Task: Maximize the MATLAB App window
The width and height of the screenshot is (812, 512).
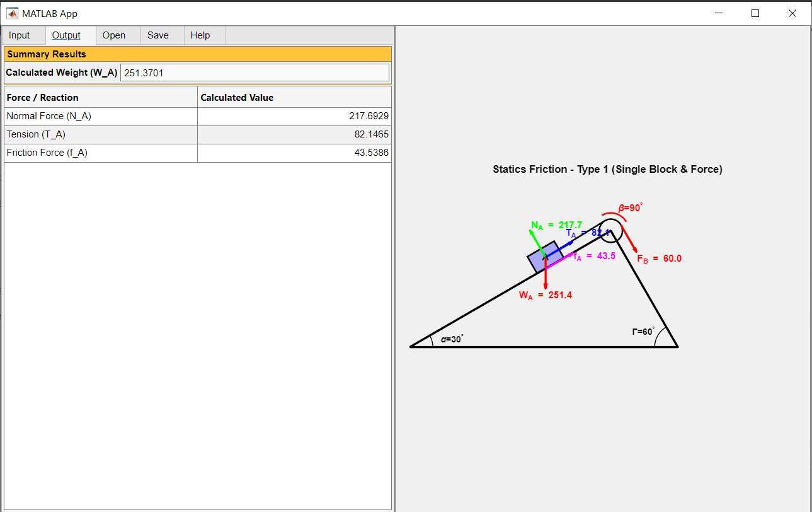Action: [x=755, y=13]
